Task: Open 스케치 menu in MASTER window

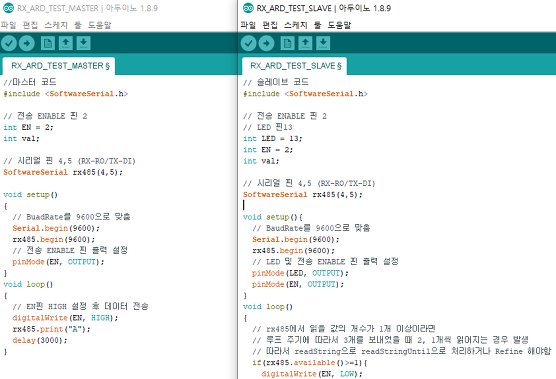Action: tap(56, 25)
